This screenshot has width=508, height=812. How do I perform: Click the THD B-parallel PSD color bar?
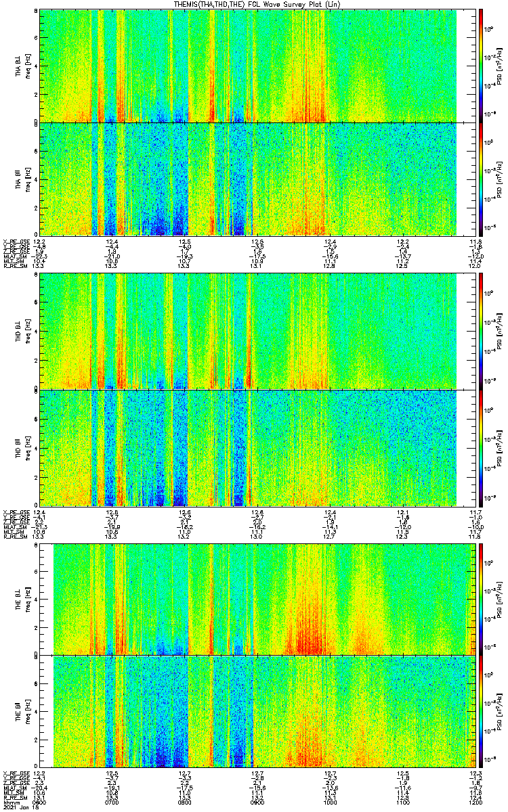tap(481, 447)
